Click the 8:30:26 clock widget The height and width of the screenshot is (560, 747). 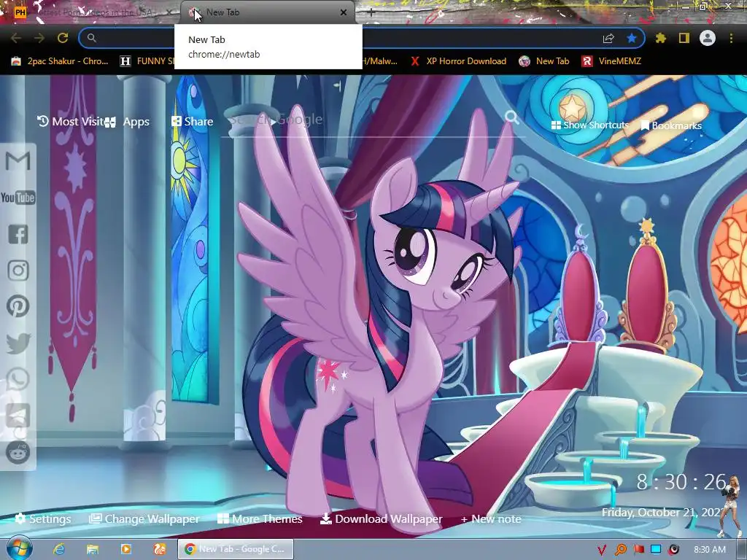(x=681, y=482)
